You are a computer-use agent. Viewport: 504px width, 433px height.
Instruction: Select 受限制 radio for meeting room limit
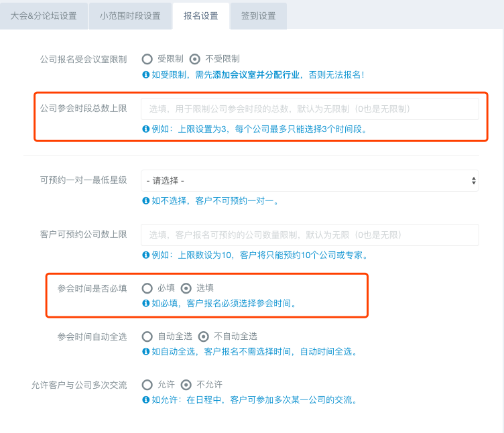tap(147, 59)
